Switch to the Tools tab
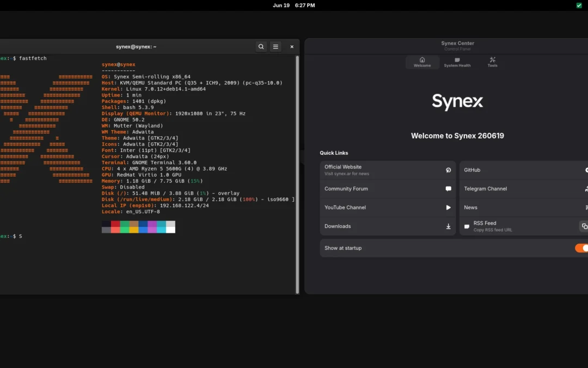Image resolution: width=588 pixels, height=368 pixels. [492, 62]
